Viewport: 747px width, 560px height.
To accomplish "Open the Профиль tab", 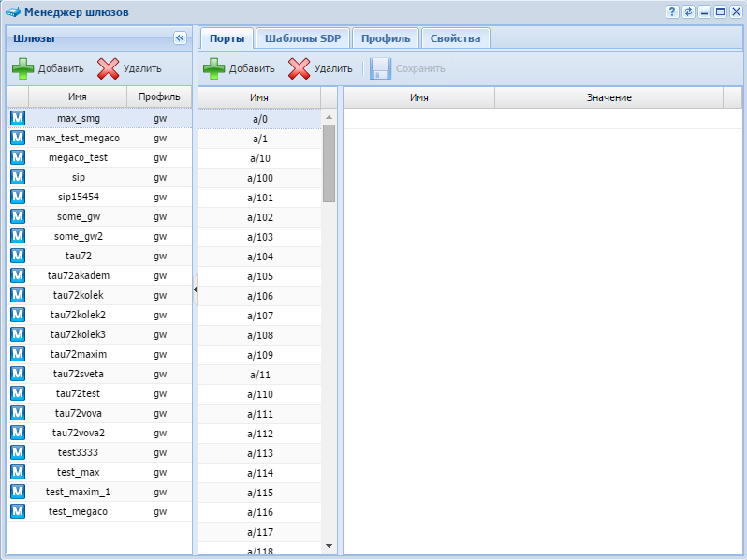I will (386, 38).
